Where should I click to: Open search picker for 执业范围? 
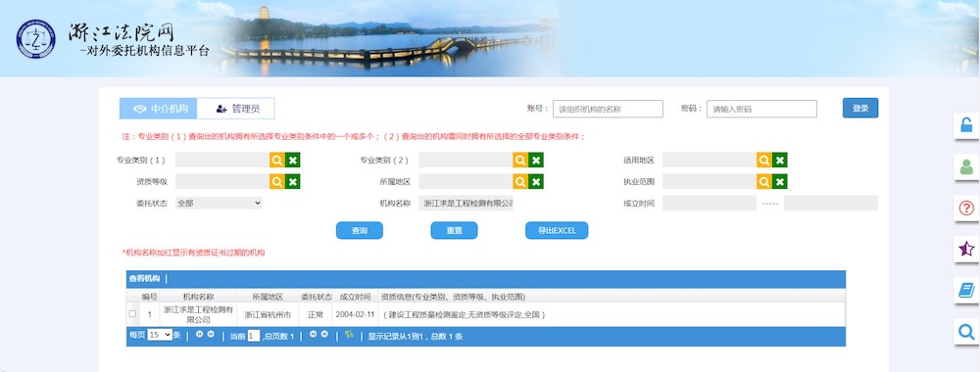tap(763, 182)
